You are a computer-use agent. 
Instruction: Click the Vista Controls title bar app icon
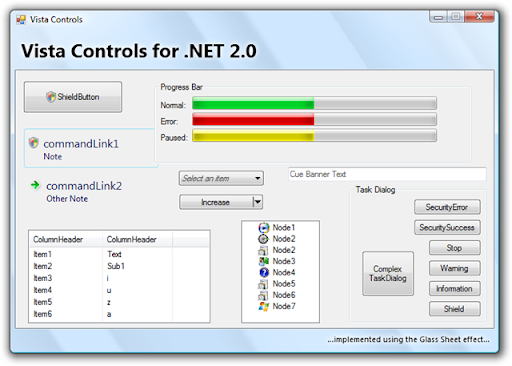[21, 20]
